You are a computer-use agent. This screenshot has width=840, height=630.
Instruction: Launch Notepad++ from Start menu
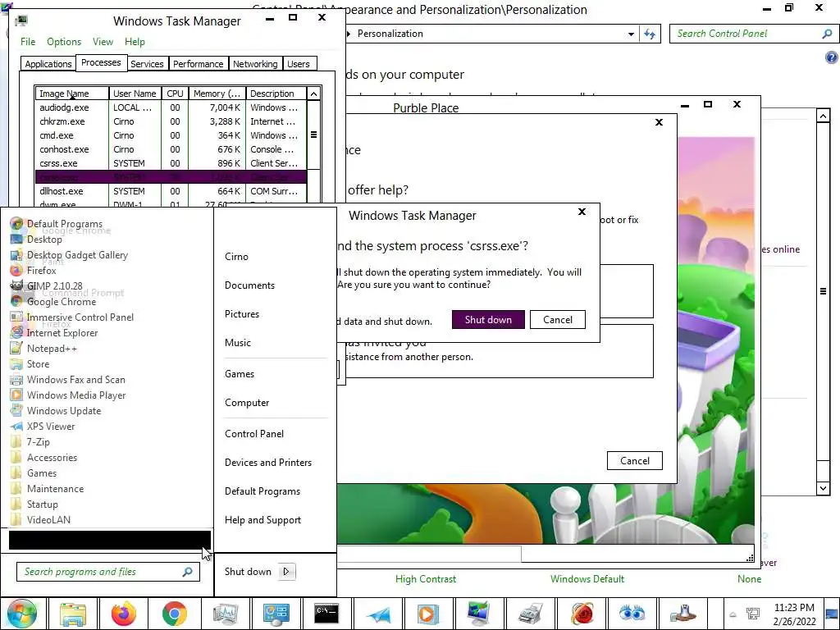point(43,348)
